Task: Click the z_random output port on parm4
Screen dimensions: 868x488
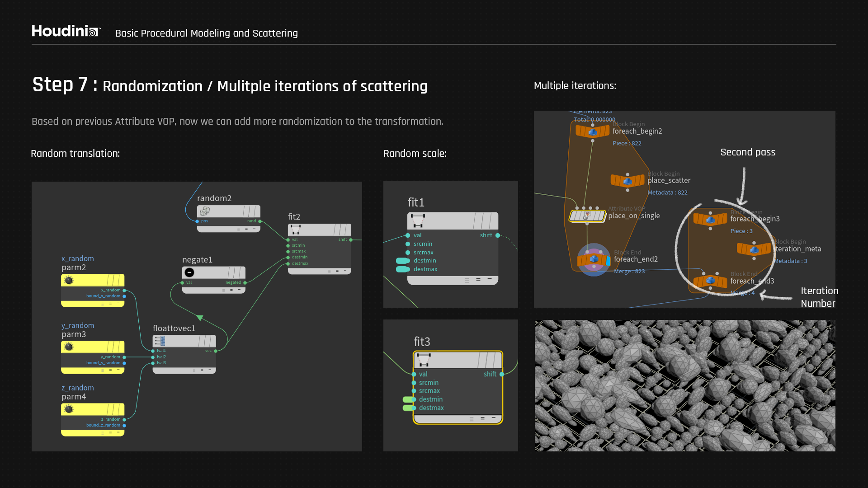Action: tap(124, 420)
